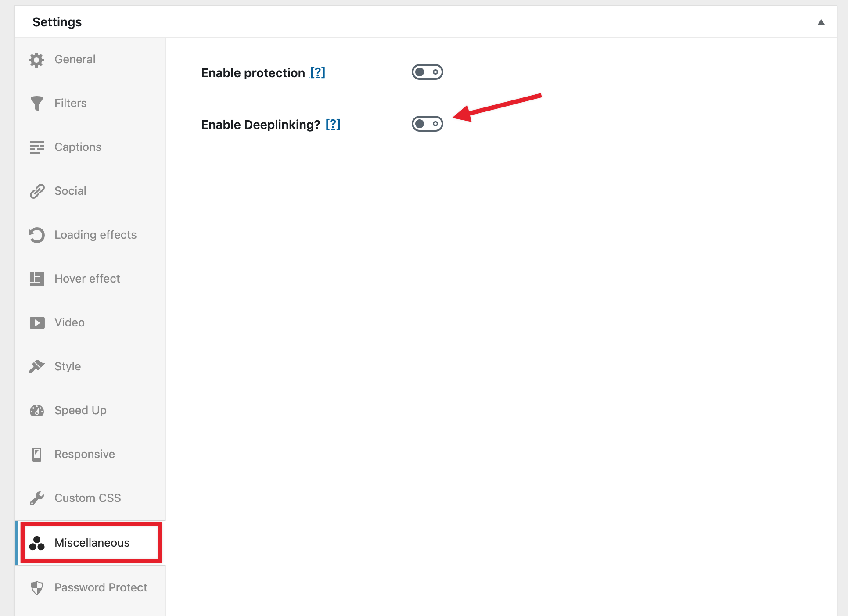The image size is (848, 616).
Task: Click the Custom CSS wrench icon
Action: (36, 498)
